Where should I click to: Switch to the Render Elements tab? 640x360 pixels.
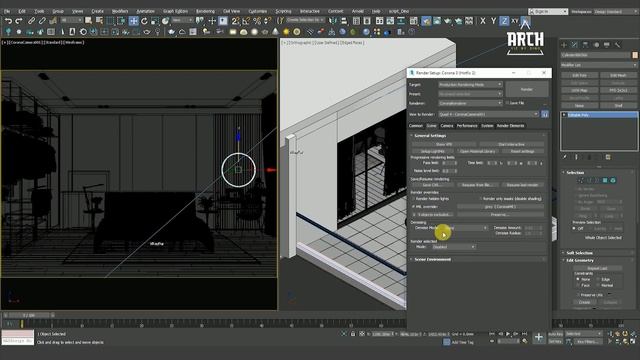point(511,126)
